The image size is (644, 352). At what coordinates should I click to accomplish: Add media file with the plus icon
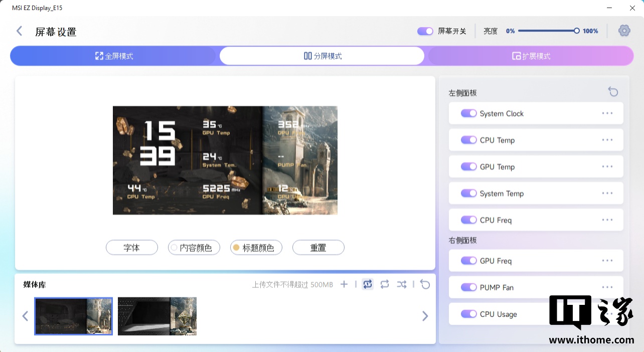[x=344, y=284]
